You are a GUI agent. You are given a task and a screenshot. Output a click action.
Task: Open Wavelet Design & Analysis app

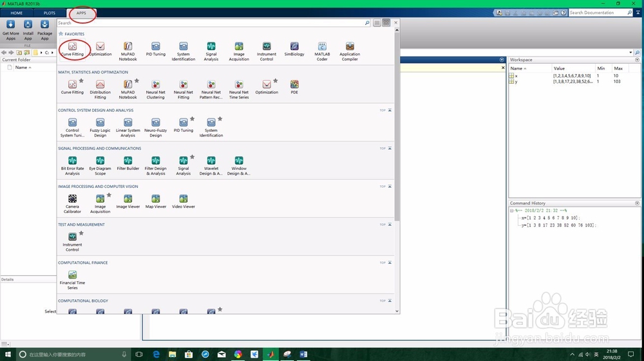(x=211, y=166)
